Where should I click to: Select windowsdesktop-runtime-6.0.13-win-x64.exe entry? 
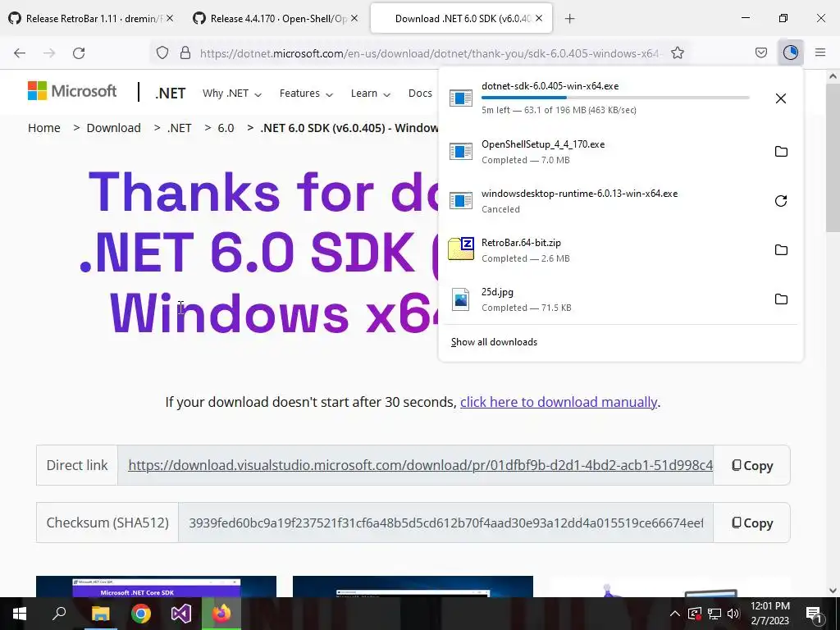(604, 201)
